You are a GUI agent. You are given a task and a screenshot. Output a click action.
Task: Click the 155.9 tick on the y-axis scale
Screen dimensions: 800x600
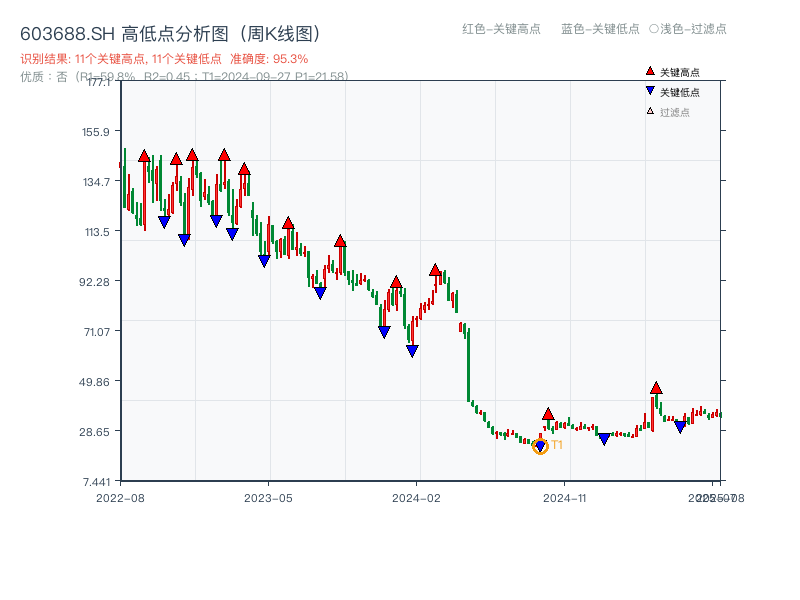tap(95, 130)
